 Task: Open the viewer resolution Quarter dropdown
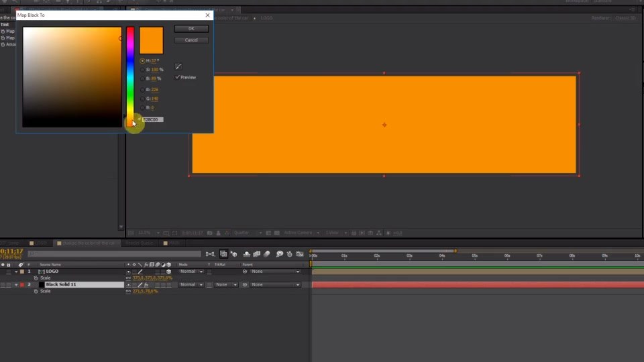[248, 233]
